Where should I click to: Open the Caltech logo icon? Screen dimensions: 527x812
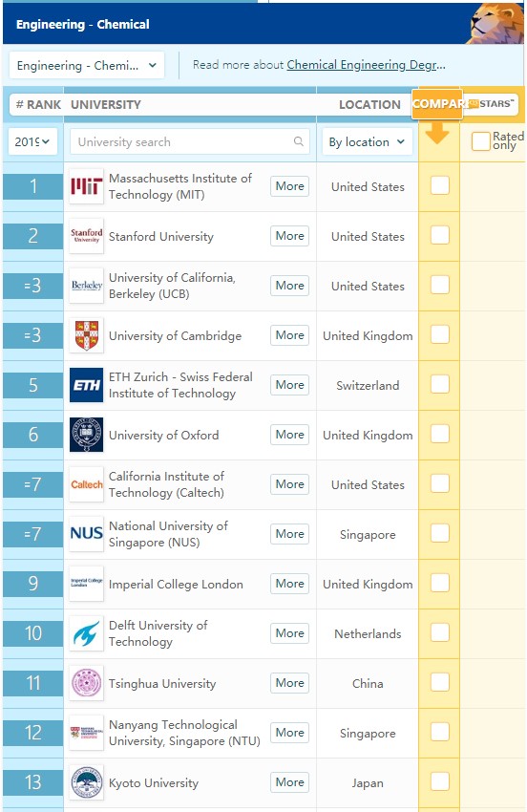[x=87, y=484]
